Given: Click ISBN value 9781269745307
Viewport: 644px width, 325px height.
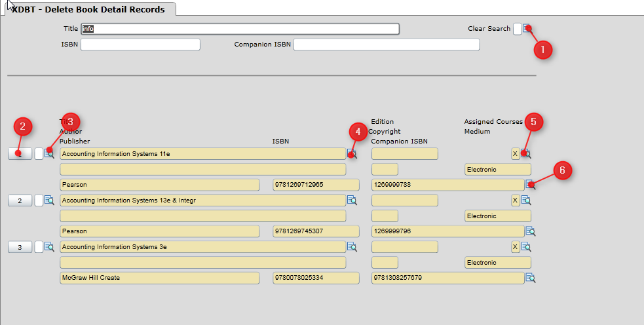Looking at the screenshot, I should 316,231.
